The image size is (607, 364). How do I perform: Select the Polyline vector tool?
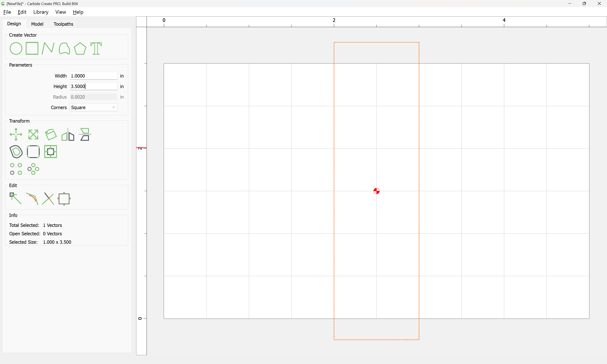pyautogui.click(x=48, y=48)
